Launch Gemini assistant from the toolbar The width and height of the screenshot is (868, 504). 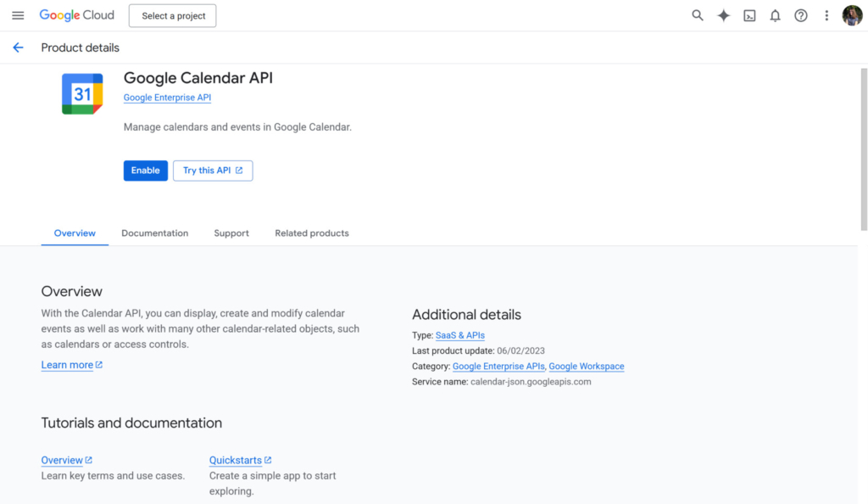(723, 14)
